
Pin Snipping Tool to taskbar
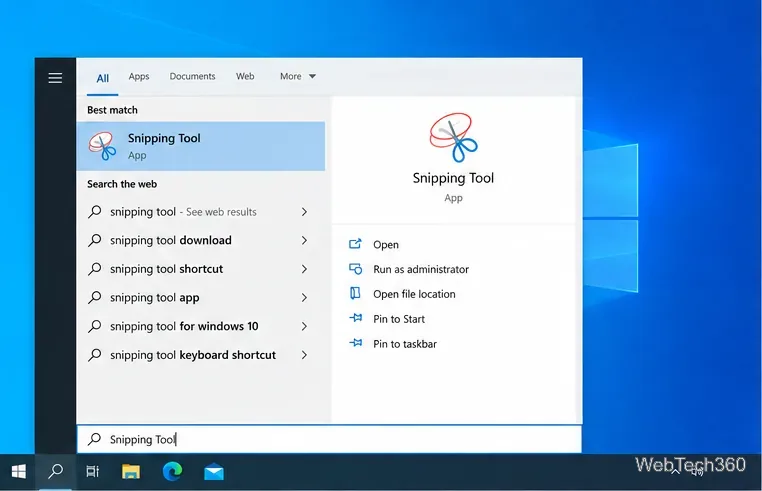pos(405,344)
